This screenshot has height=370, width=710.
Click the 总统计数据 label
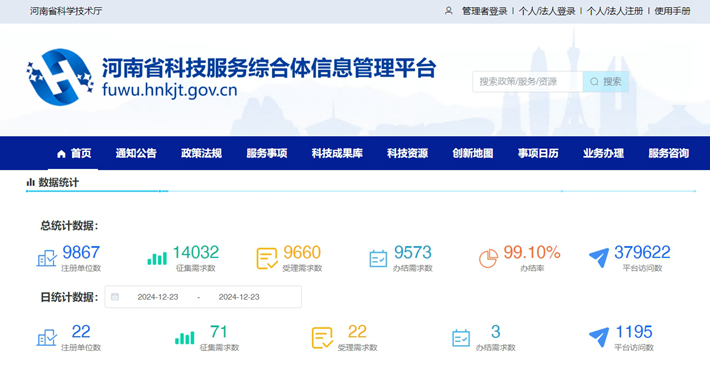(x=70, y=226)
